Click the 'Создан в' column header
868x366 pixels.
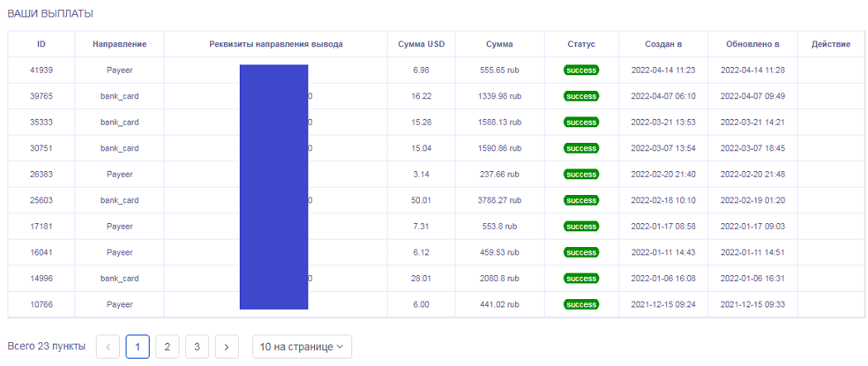pyautogui.click(x=663, y=45)
